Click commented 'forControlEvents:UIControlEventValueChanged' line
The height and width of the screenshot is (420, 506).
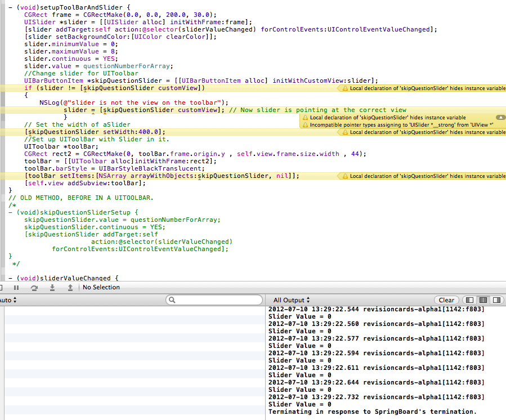140,249
